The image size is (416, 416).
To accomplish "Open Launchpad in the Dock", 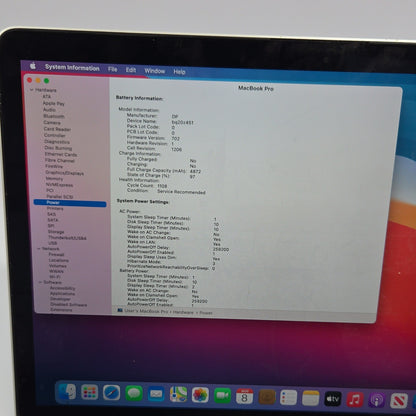I will point(90,392).
